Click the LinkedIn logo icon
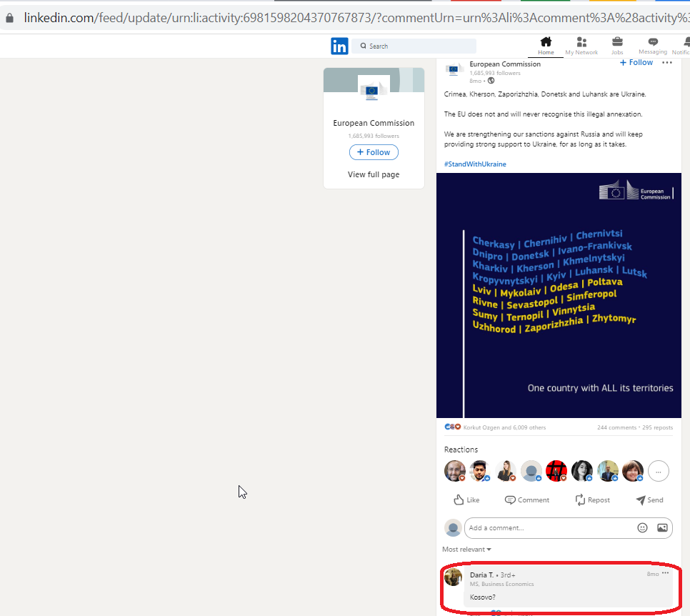The width and height of the screenshot is (690, 616). [x=339, y=46]
